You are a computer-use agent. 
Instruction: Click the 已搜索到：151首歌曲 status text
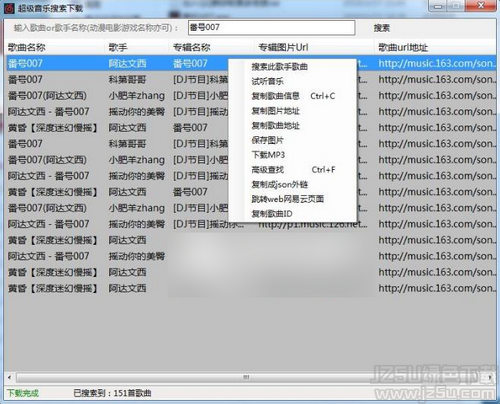click(112, 393)
